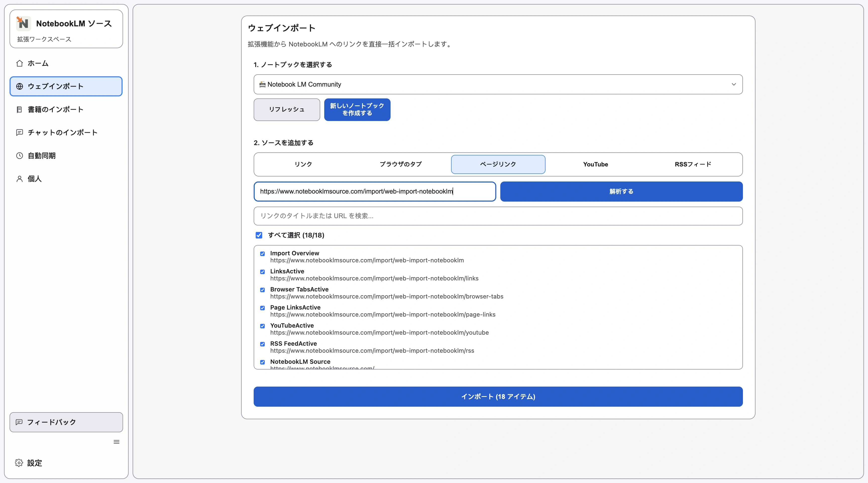This screenshot has height=483, width=868.
Task: Click the hamburger menu below feedback
Action: (116, 442)
